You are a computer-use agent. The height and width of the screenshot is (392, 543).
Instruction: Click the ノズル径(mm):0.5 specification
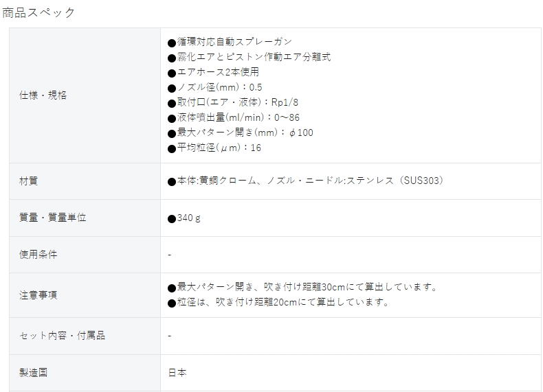click(215, 87)
